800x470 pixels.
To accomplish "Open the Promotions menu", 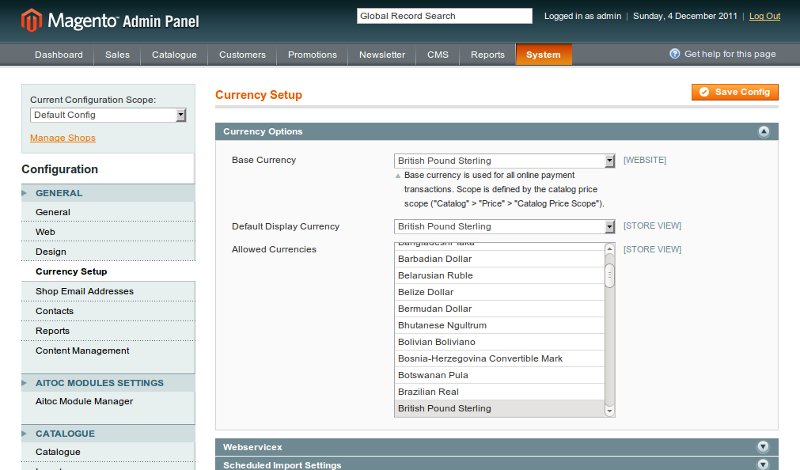I will click(312, 55).
